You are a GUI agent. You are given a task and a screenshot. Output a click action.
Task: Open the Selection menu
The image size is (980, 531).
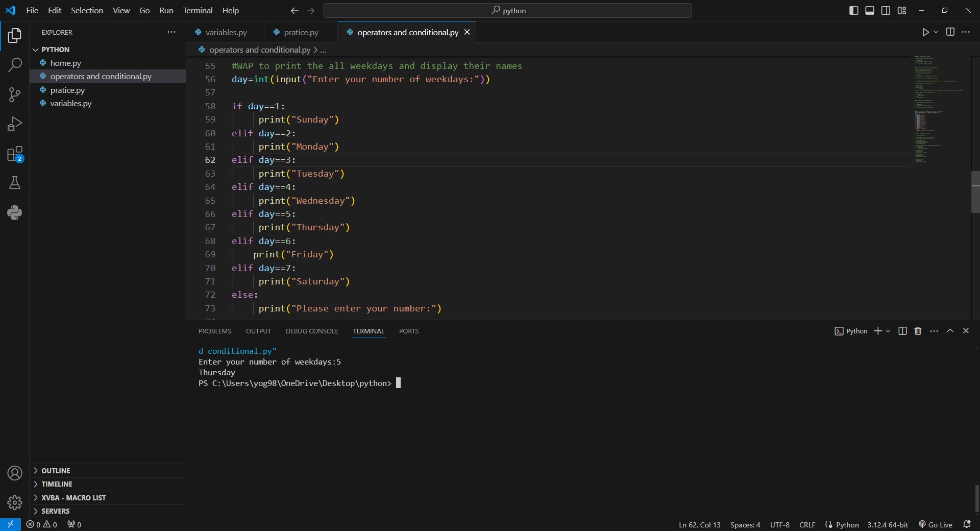click(87, 10)
